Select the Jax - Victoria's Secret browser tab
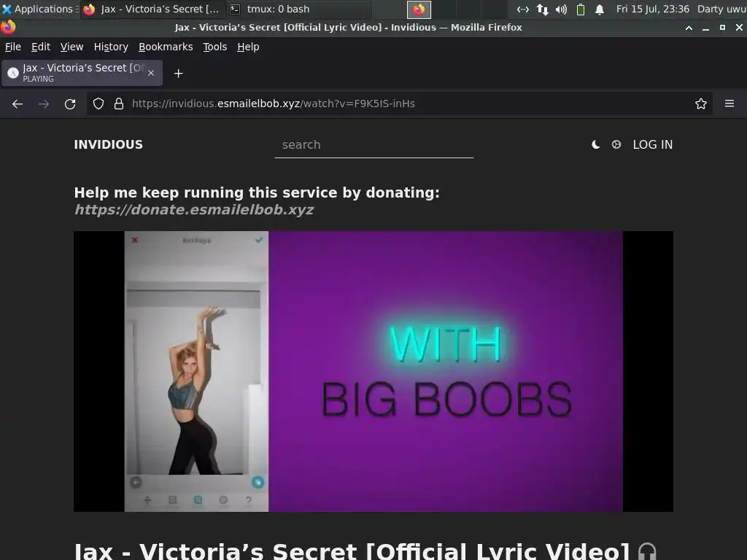747x560 pixels. click(x=82, y=73)
